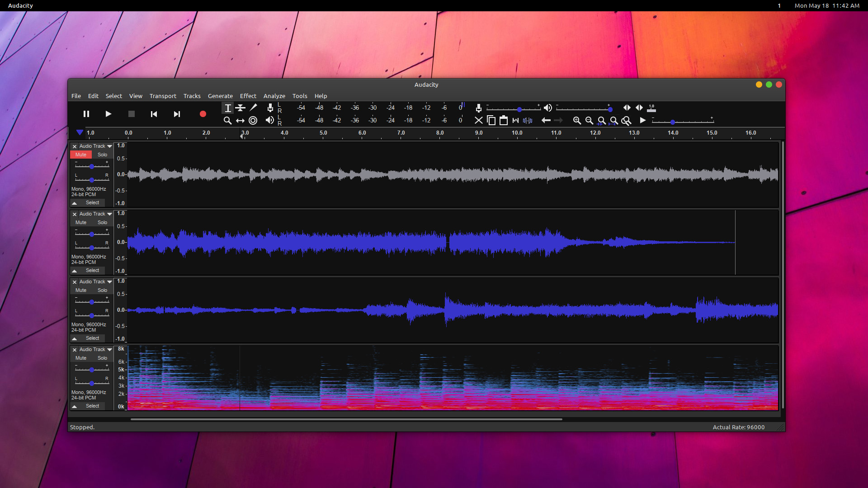Click Select on the fourth Audio Track

[92, 406]
